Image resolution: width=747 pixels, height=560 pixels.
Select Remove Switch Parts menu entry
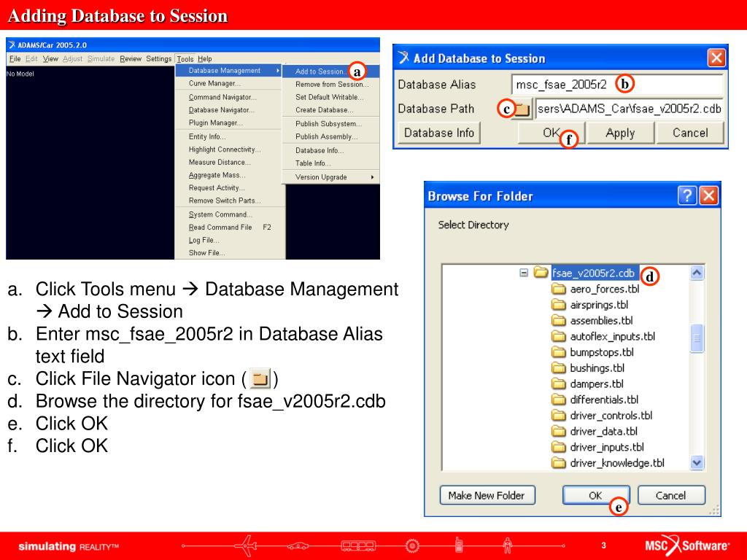[230, 201]
